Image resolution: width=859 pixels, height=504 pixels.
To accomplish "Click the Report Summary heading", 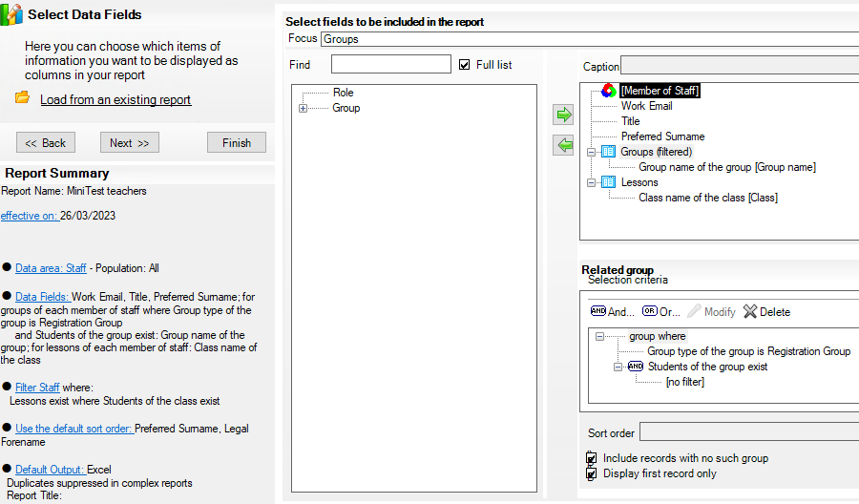I will coord(57,173).
